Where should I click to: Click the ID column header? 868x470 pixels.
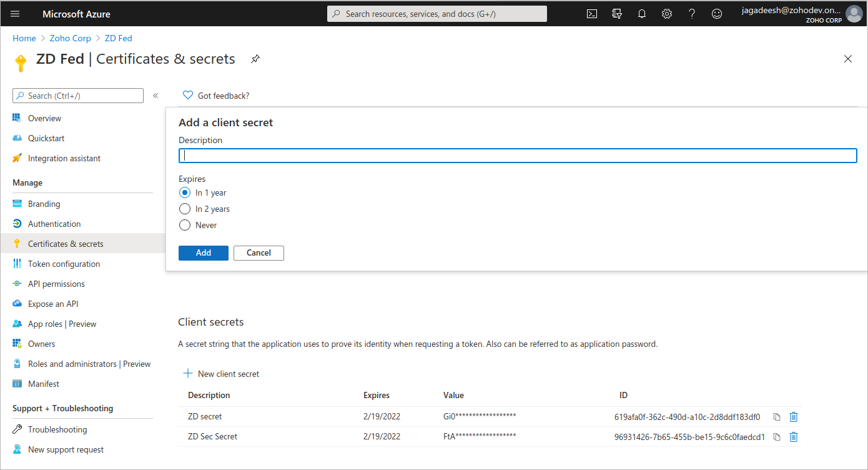[x=623, y=395]
